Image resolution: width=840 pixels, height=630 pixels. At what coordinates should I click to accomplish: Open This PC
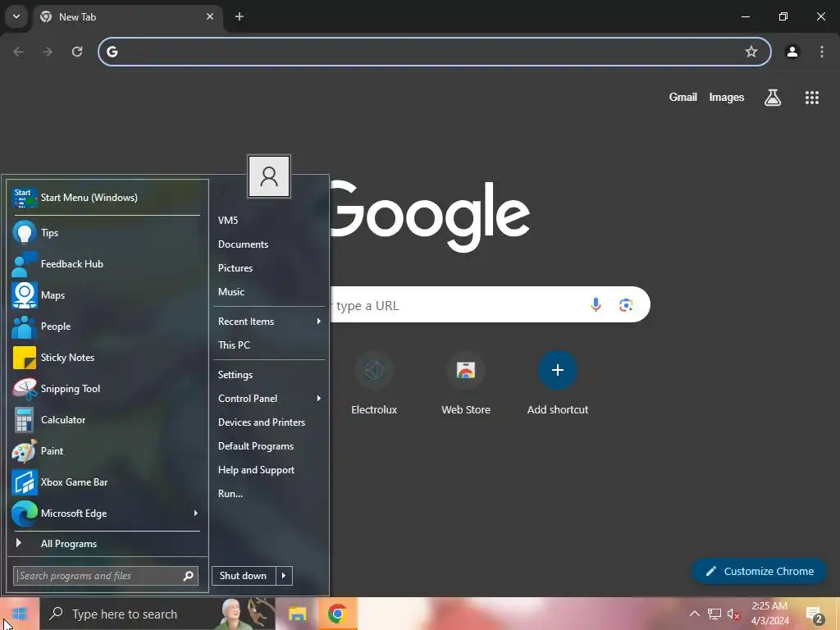(x=234, y=345)
